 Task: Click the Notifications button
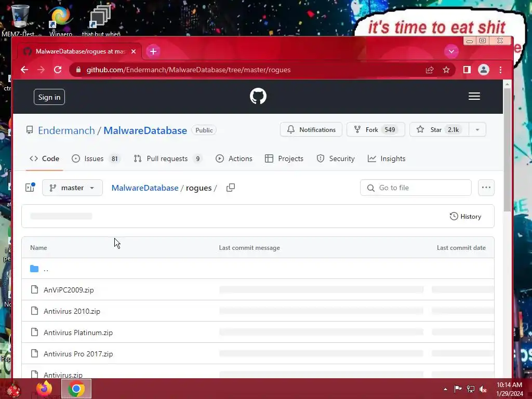311,129
